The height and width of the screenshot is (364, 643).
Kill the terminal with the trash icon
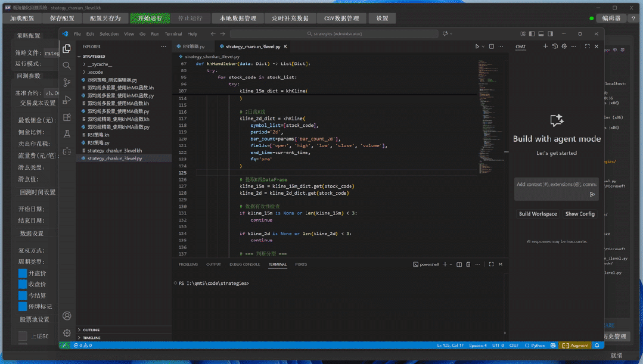(468, 265)
